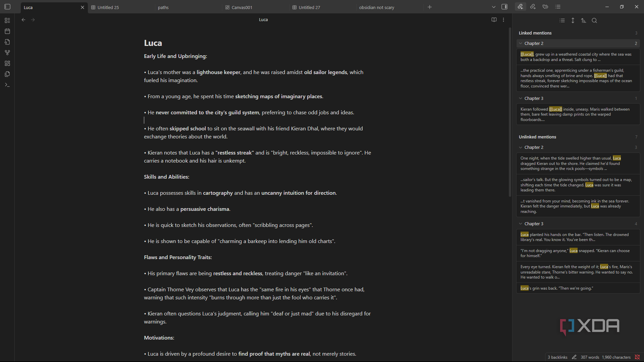Click the 3 backlinks status bar item

click(557, 357)
